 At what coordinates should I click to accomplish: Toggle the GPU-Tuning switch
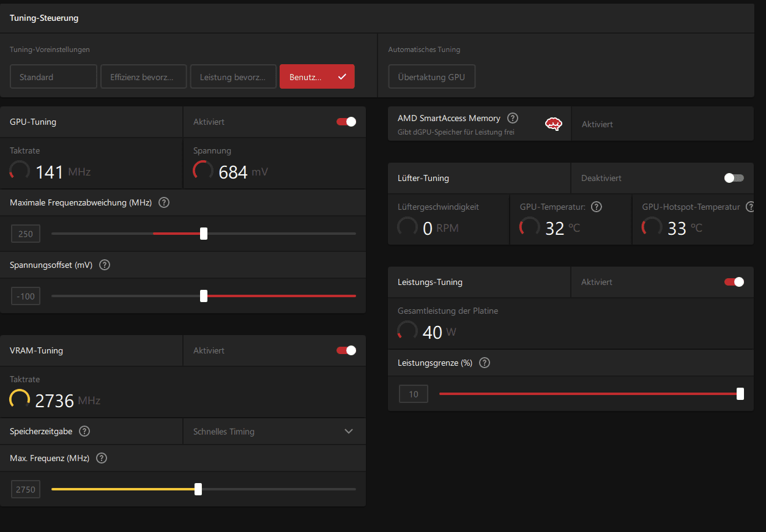(346, 122)
